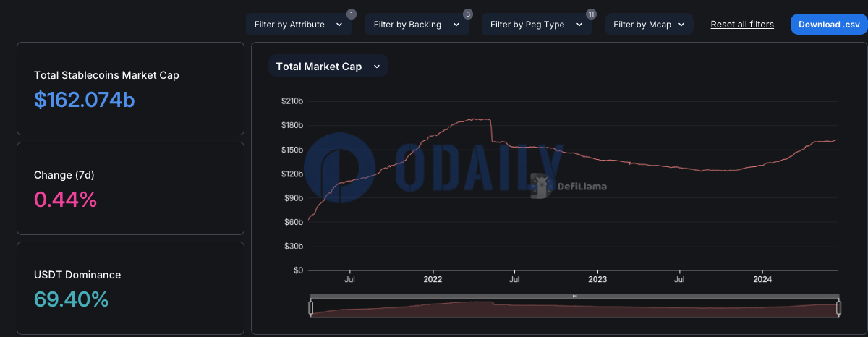
Task: Click the $0 y-axis label
Action: point(298,270)
